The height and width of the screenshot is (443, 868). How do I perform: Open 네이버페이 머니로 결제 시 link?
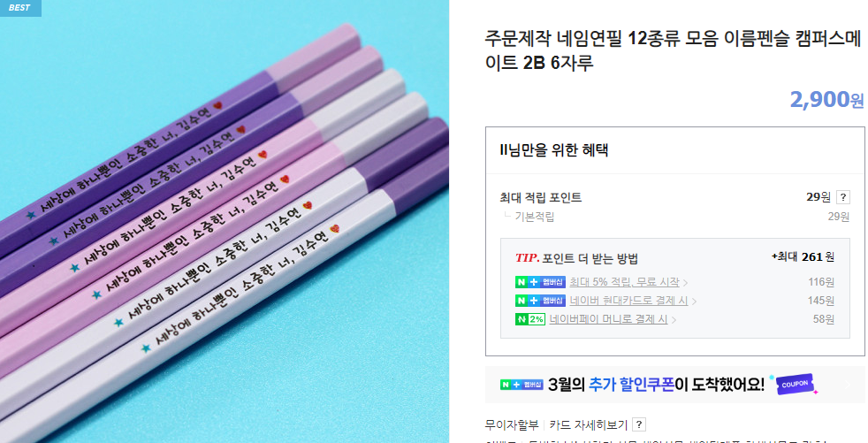tap(608, 319)
